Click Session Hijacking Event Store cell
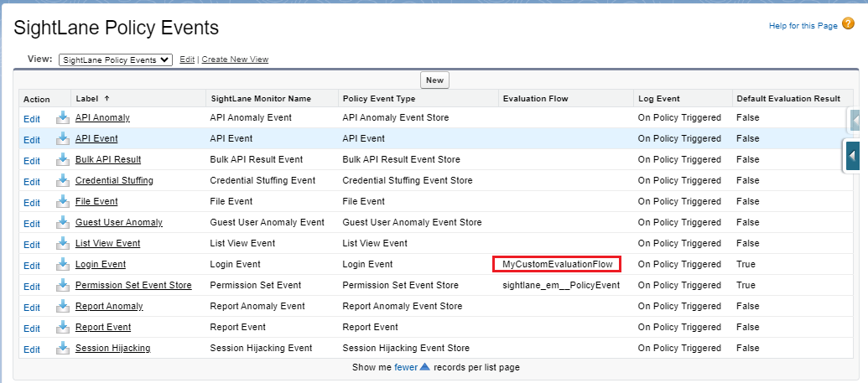 [x=406, y=348]
